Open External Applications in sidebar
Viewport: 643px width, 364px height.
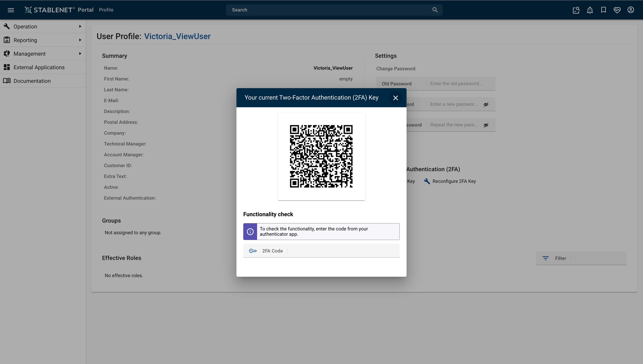tap(43, 67)
